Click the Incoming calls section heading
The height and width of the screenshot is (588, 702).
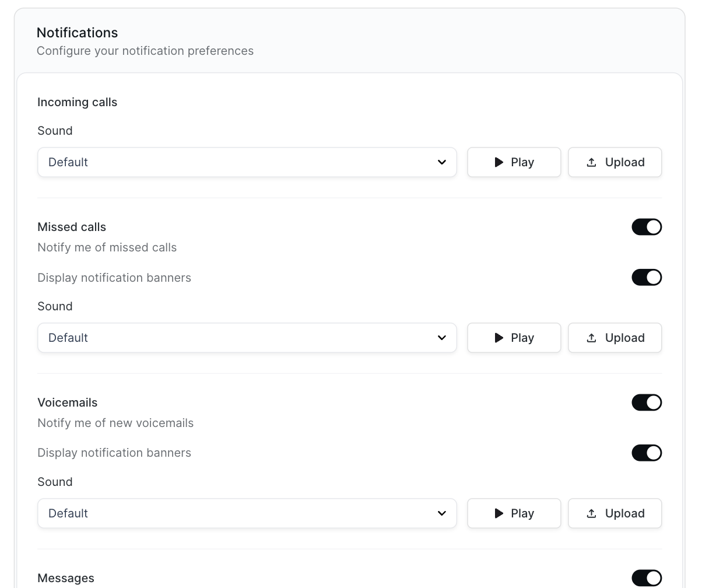click(x=78, y=102)
